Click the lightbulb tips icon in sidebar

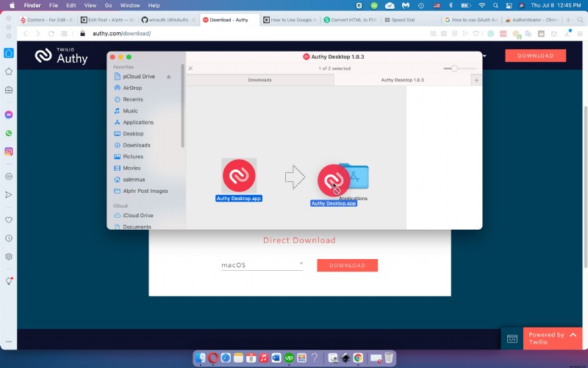click(x=9, y=281)
